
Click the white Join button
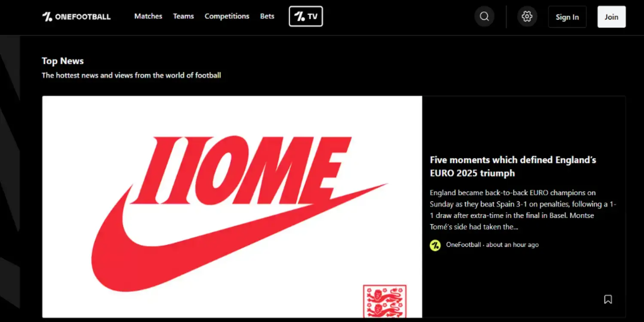point(611,17)
